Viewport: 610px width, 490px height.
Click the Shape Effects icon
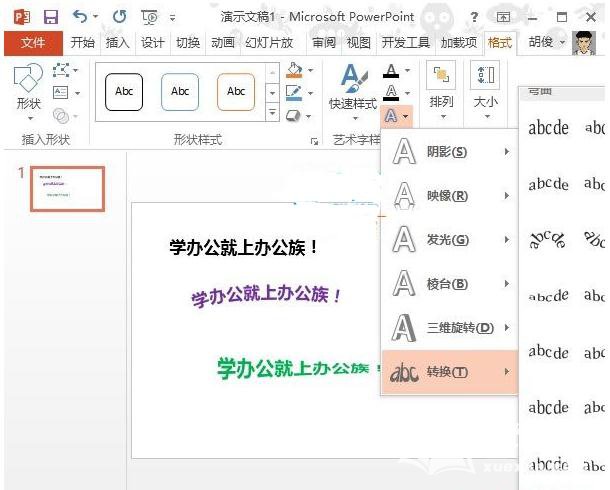[293, 116]
